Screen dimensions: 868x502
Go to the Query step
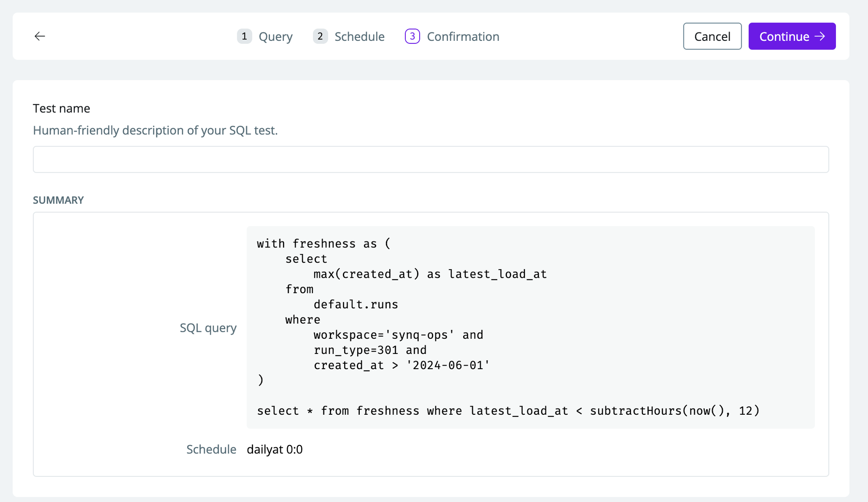click(x=275, y=36)
